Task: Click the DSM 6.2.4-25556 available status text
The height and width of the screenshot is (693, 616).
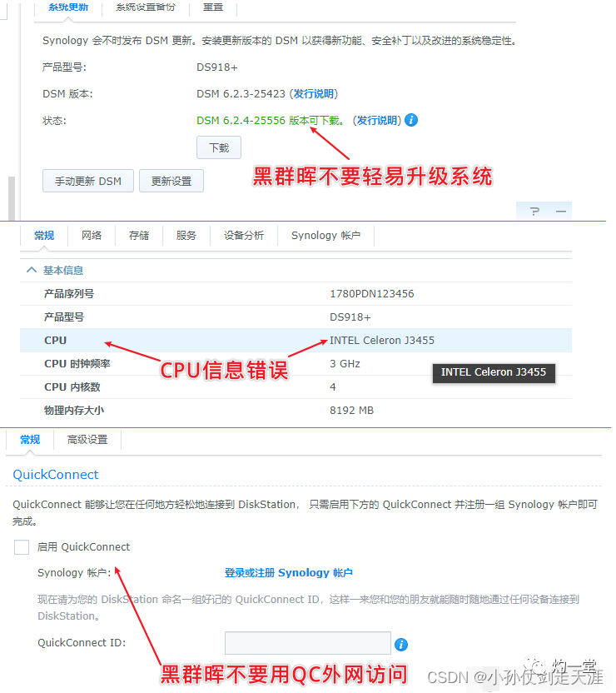Action: click(271, 120)
